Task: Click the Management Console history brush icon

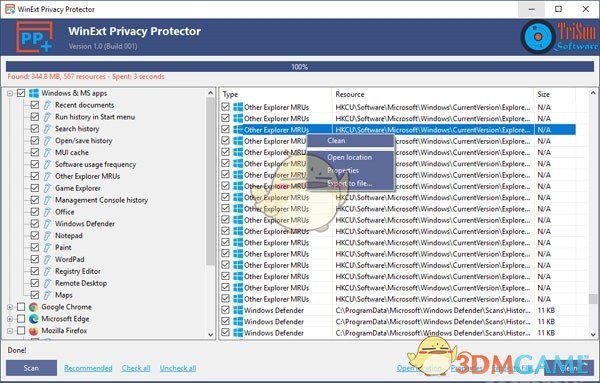Action: 47,200
